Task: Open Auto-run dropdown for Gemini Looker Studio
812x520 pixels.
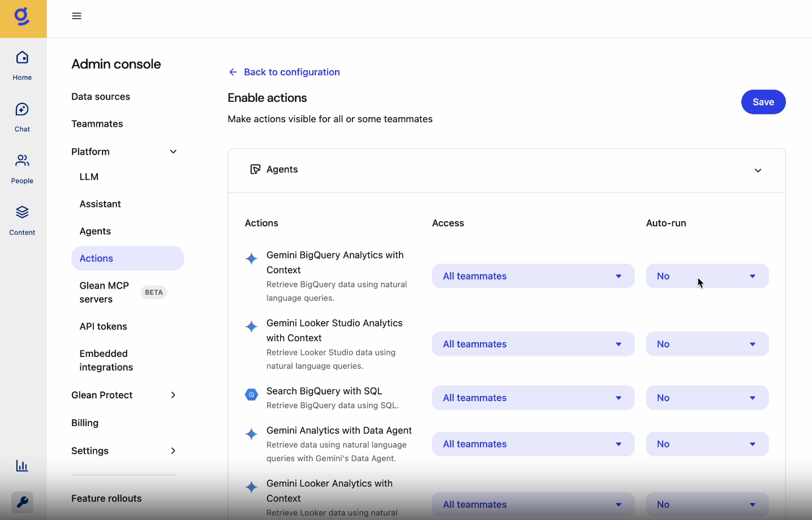Action: click(707, 344)
